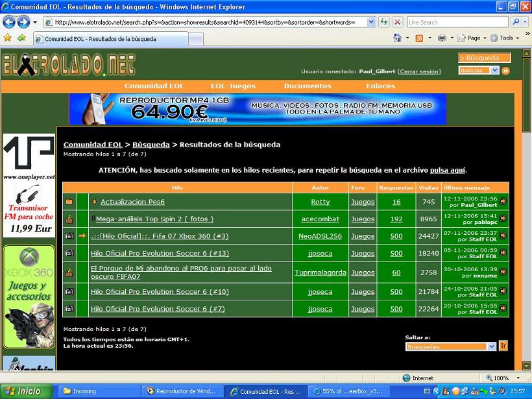Click the 55% download taskbar item
Image resolution: width=532 pixels, height=399 pixels.
(x=348, y=391)
